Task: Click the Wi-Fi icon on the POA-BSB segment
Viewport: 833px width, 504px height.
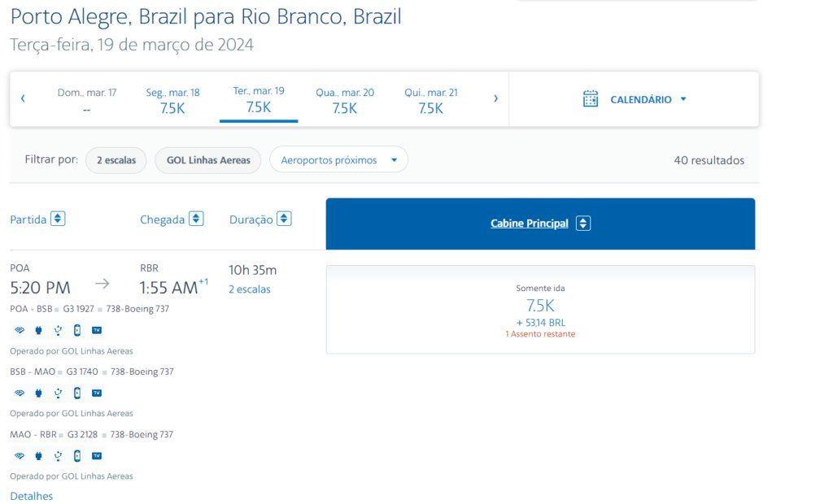Action: (x=19, y=330)
